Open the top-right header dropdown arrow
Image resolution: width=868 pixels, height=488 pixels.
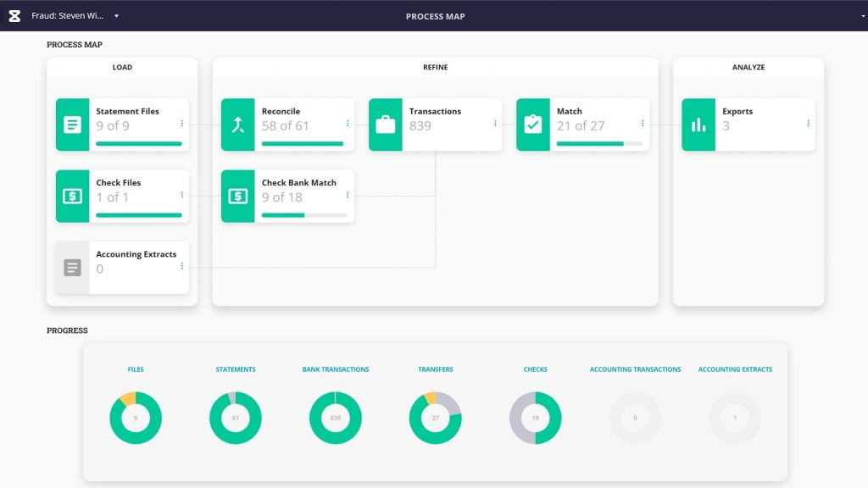[x=862, y=16]
